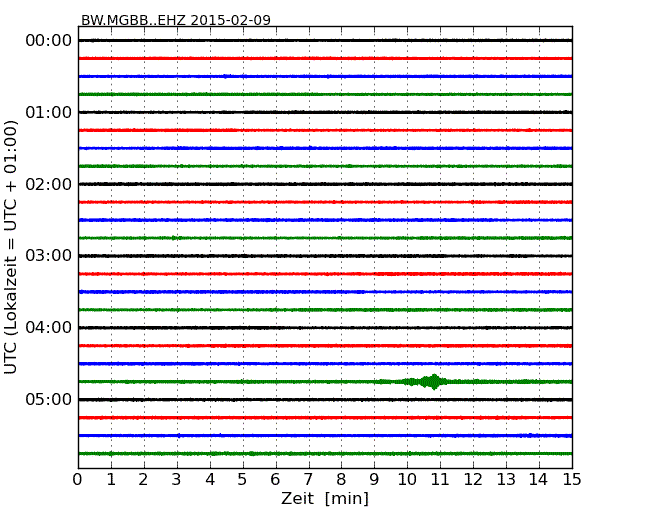The height and width of the screenshot is (520, 650).
Task: Click the 01:00 time label
Action: click(x=49, y=112)
